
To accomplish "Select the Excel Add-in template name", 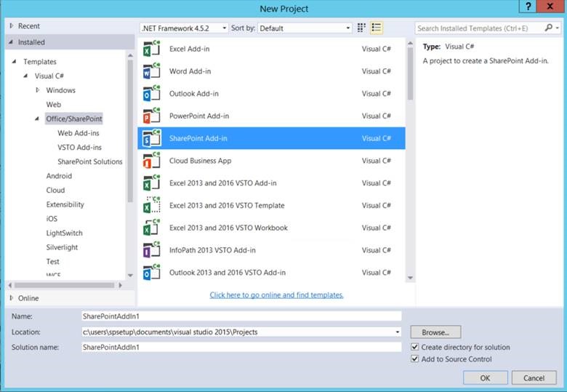I will (190, 49).
